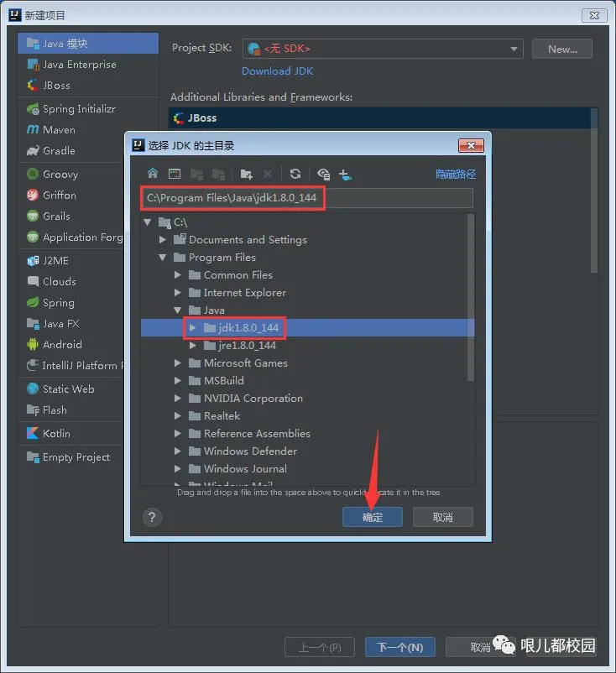
Task: Select the Realtek folder
Action: (308, 416)
